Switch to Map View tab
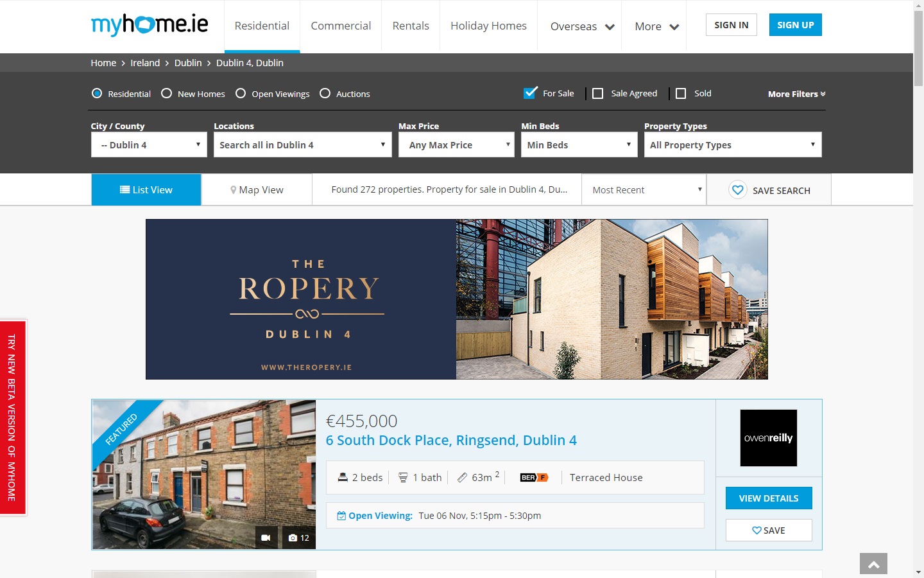Viewport: 924px width, 578px height. click(257, 189)
